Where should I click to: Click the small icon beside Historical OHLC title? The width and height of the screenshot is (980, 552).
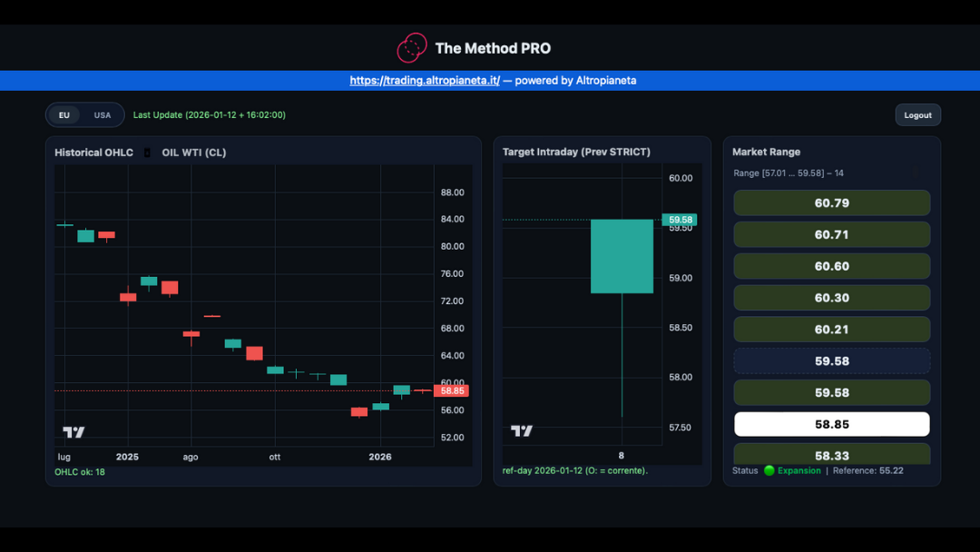click(147, 153)
